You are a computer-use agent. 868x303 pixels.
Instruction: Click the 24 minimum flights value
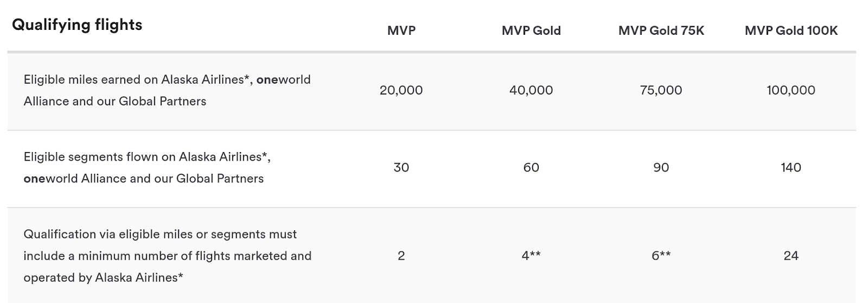pos(791,256)
